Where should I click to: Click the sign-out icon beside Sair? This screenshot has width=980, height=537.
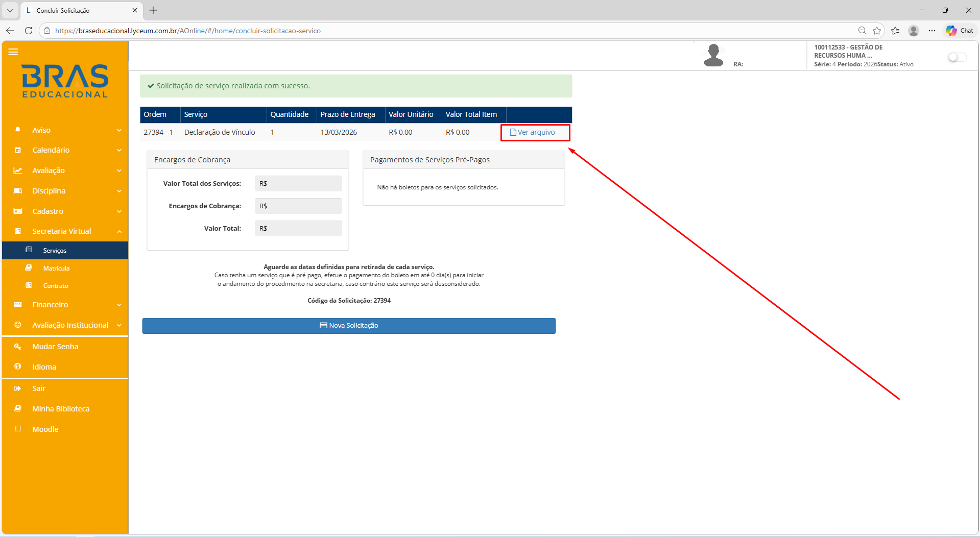tap(18, 388)
